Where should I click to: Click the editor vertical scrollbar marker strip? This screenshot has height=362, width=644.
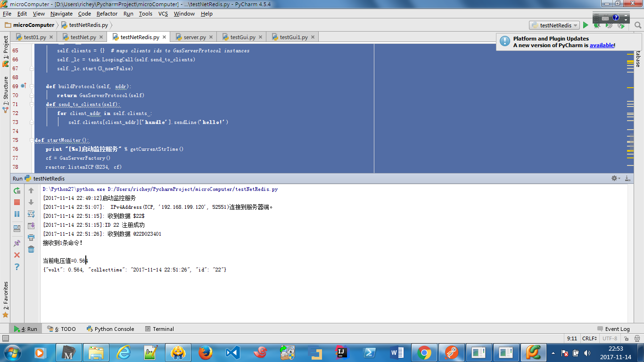coord(630,108)
